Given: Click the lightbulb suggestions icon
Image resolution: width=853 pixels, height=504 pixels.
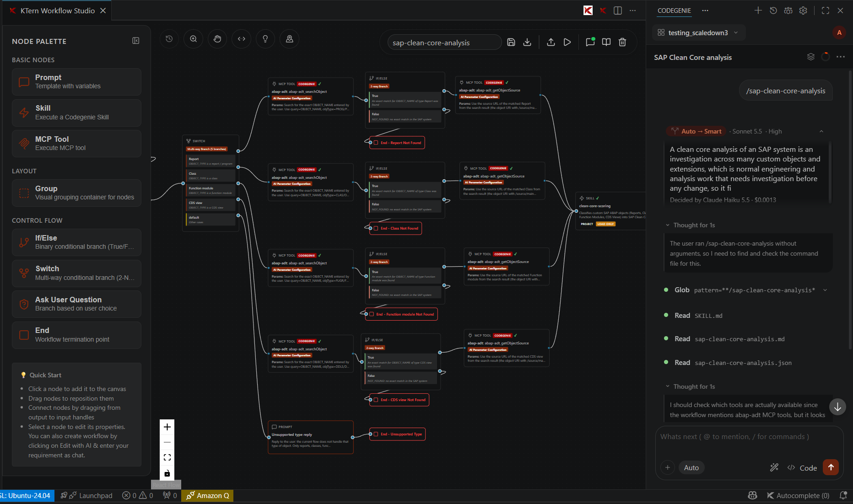Looking at the screenshot, I should point(265,39).
